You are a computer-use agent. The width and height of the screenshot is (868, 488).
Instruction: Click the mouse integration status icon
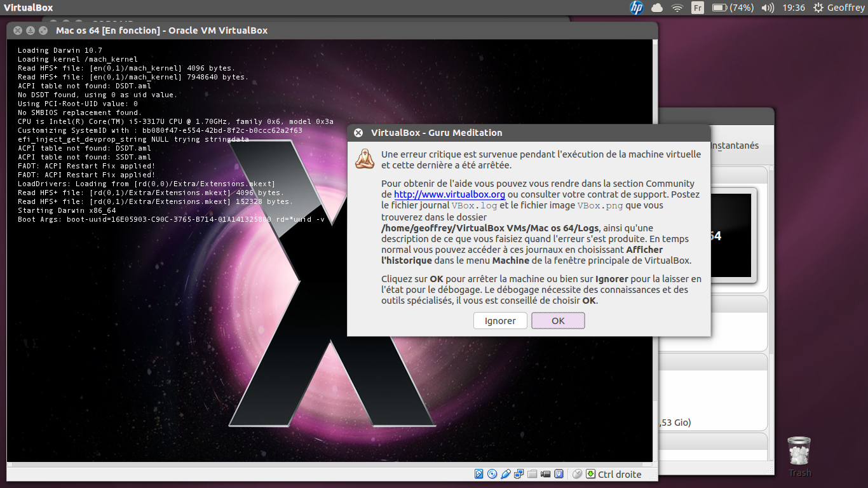(x=578, y=474)
